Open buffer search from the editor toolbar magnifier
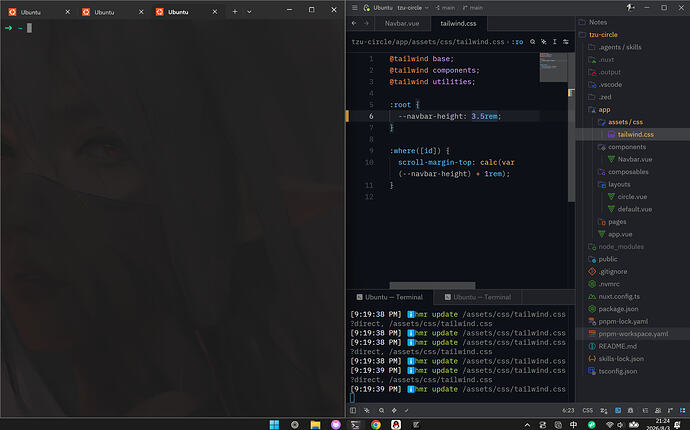The image size is (690, 430). (x=532, y=41)
